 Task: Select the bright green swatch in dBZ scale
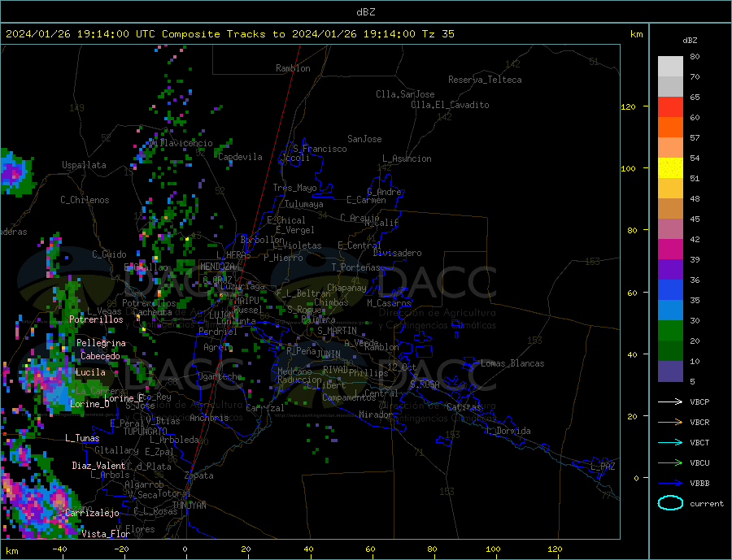[670, 331]
